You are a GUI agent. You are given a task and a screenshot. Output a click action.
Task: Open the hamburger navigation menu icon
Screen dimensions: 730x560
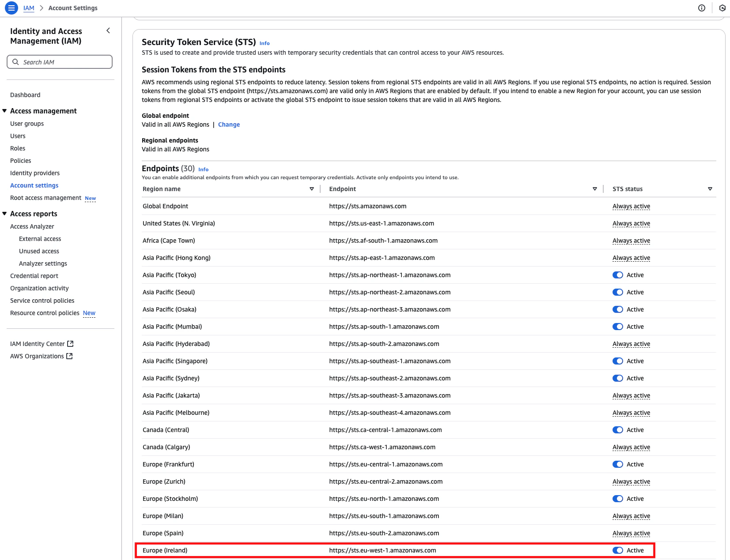(11, 8)
